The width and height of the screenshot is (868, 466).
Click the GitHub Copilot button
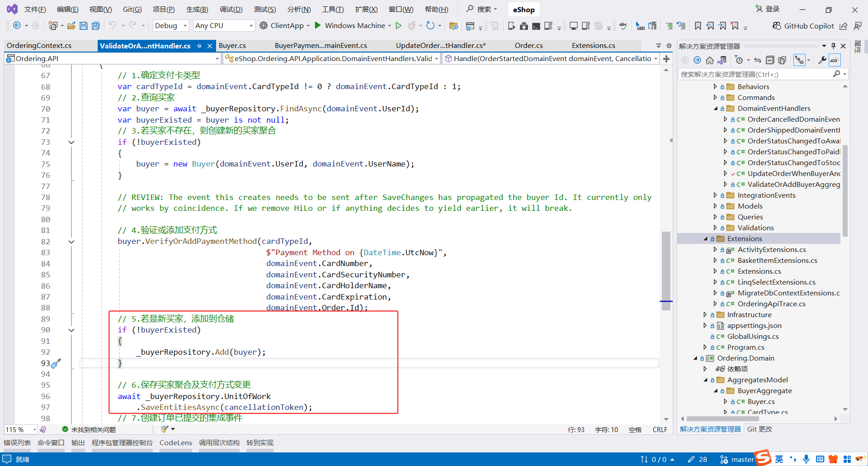[x=803, y=26]
